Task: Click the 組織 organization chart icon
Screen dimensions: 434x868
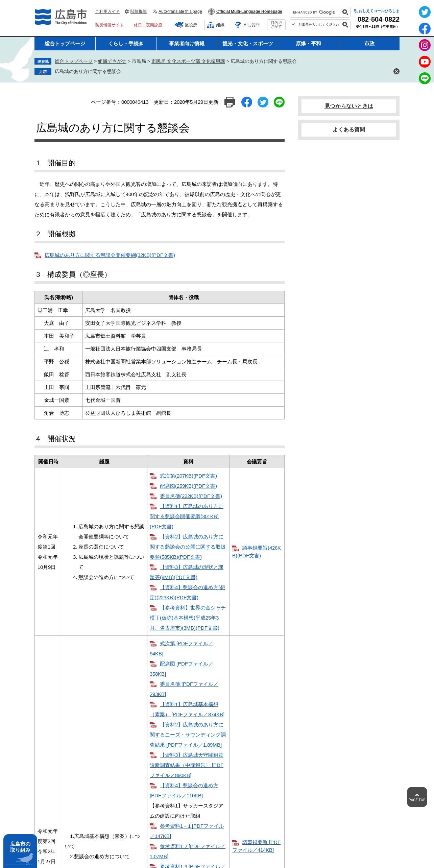Action: pos(211,25)
